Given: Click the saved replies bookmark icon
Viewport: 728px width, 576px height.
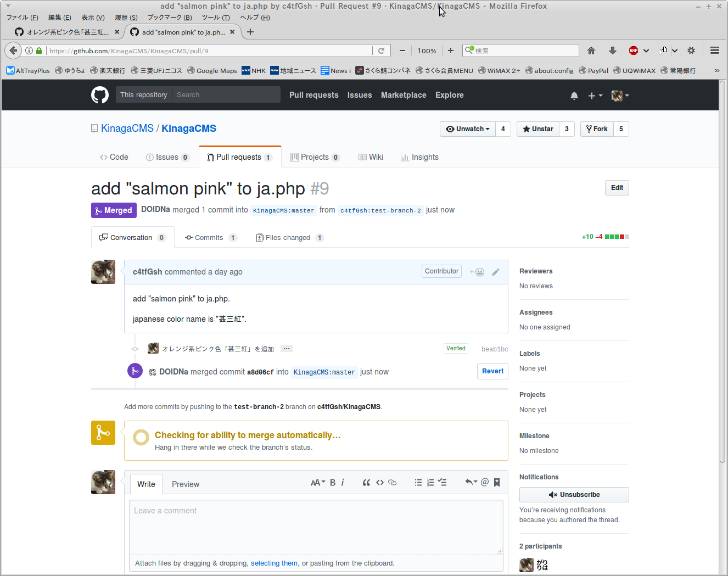Looking at the screenshot, I should click(497, 483).
